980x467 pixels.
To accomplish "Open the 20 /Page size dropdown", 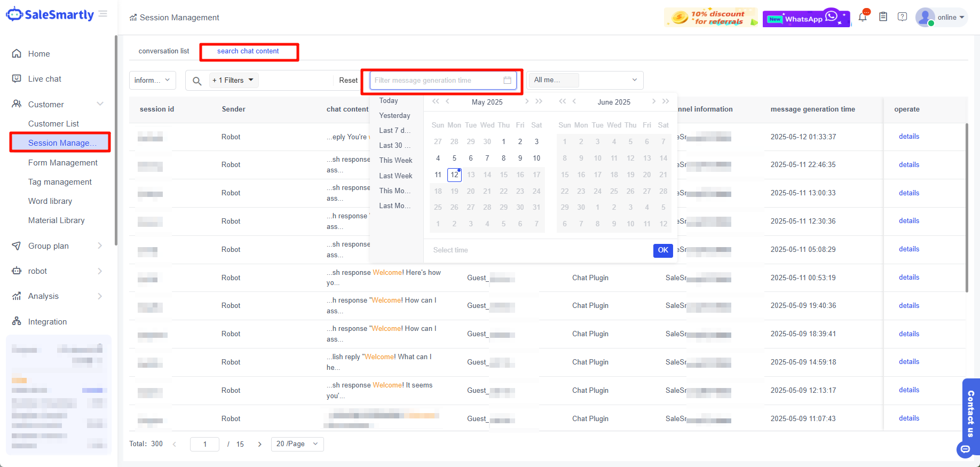I will pos(297,444).
